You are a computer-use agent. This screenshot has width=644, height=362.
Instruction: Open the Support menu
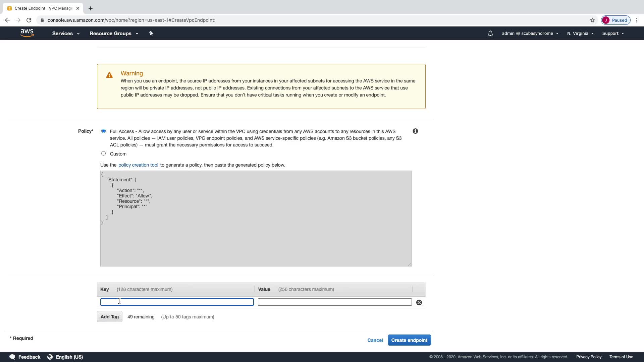(613, 34)
